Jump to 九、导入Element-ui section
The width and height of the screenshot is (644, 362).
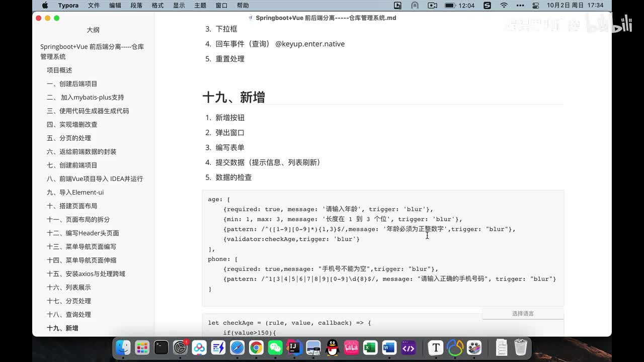pyautogui.click(x=75, y=192)
